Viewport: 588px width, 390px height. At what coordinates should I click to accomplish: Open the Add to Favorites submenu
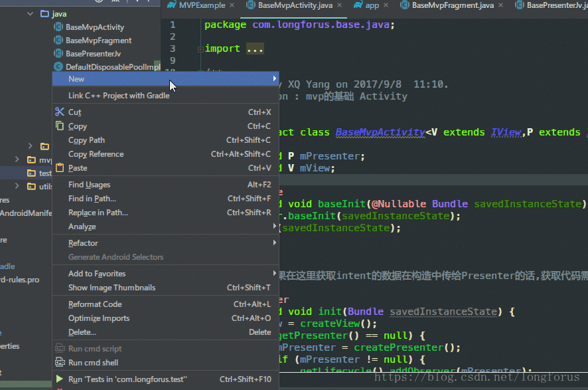165,274
